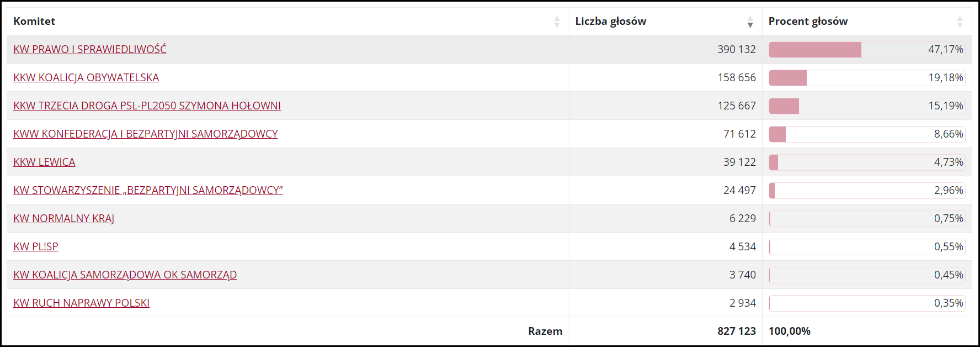This screenshot has width=980, height=347.
Task: Sort by Liczba głosów header text
Action: coord(610,22)
